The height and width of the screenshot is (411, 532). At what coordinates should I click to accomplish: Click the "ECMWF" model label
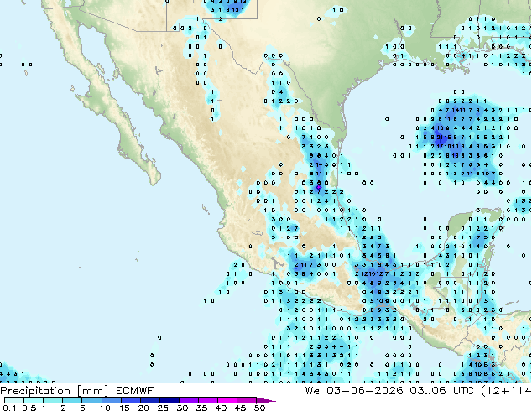click(135, 391)
